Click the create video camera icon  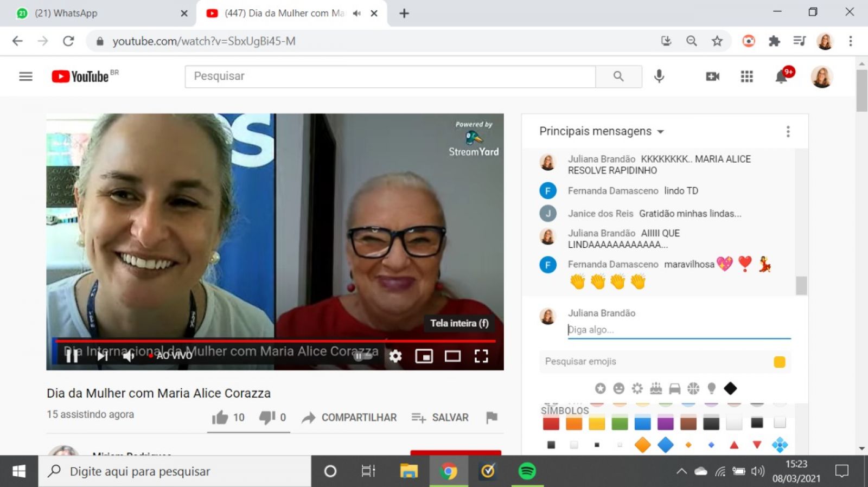point(712,76)
